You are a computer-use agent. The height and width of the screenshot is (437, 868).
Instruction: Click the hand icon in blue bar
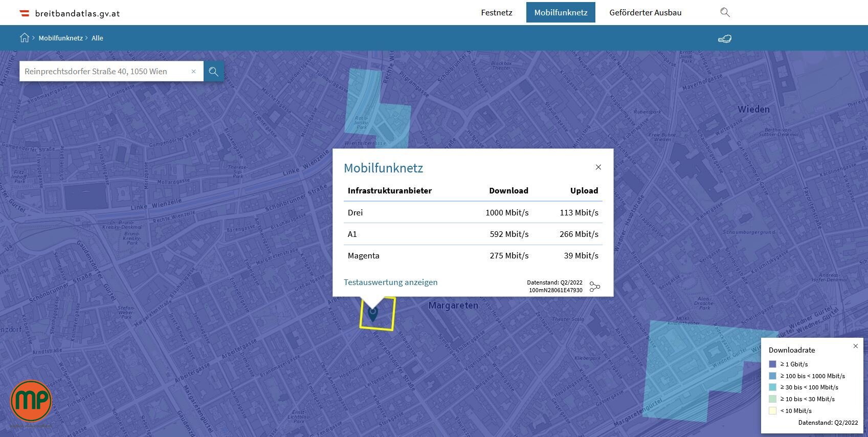point(725,39)
